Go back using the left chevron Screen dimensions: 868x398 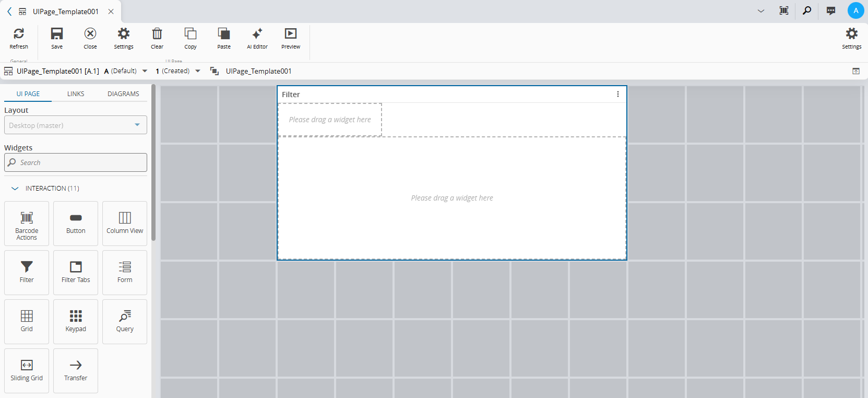(9, 11)
